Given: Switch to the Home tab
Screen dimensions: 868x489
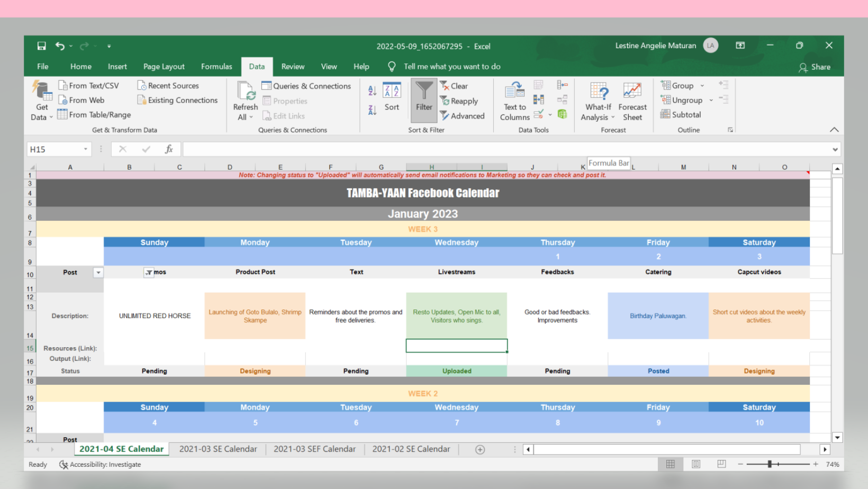Looking at the screenshot, I should (81, 67).
